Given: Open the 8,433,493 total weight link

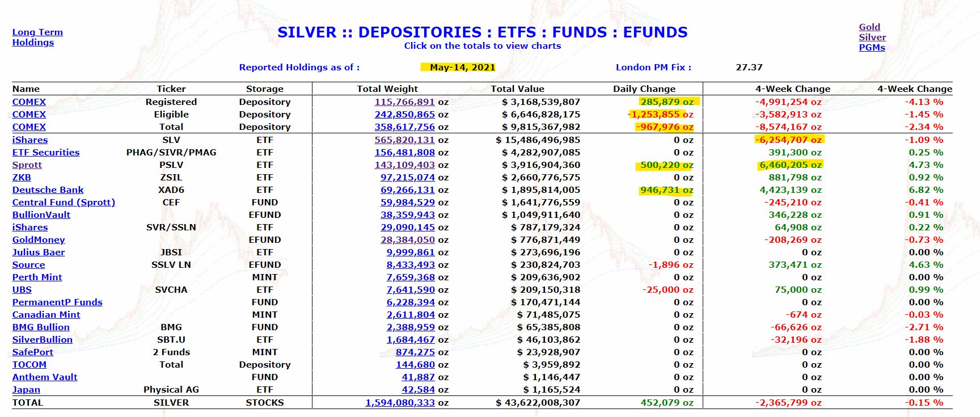Looking at the screenshot, I should (411, 264).
